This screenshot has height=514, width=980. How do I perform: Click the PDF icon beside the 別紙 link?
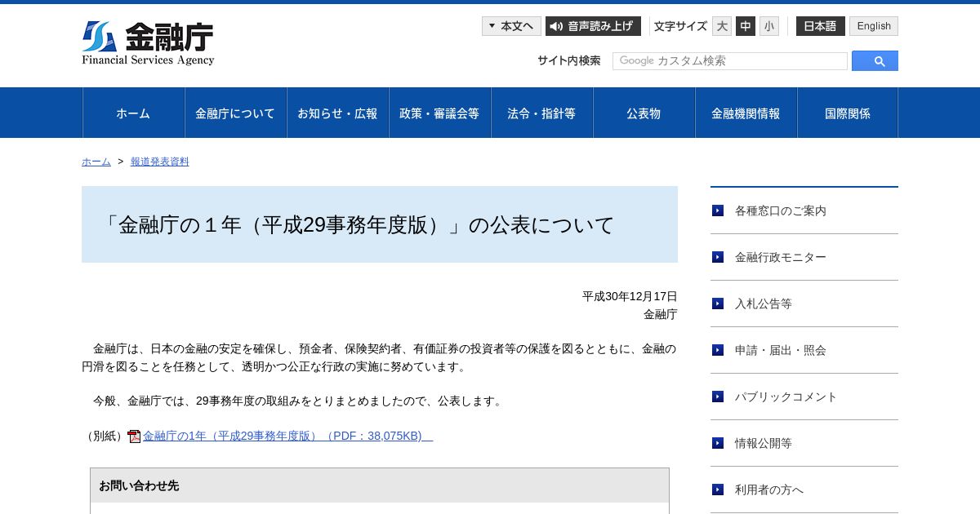coord(134,436)
